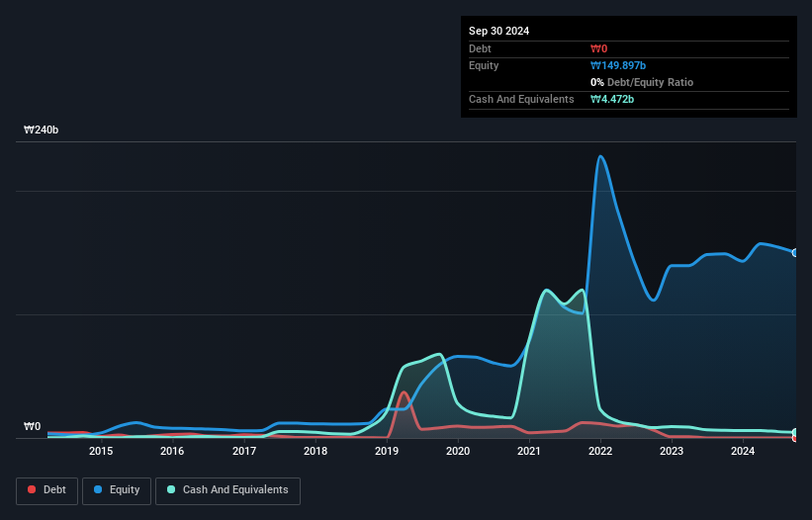Click the Debt spike peak in 2019
812x520 pixels.
coord(404,392)
